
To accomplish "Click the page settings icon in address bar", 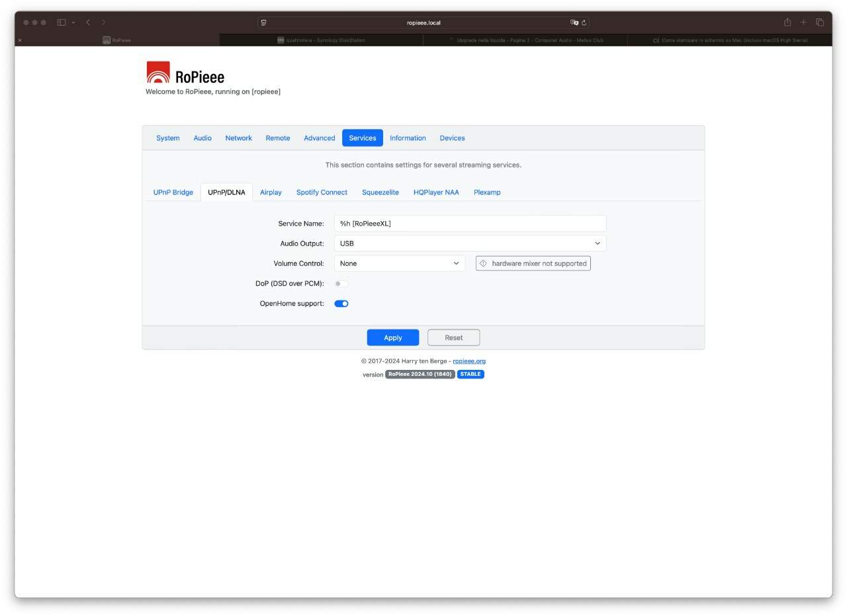I will point(263,22).
